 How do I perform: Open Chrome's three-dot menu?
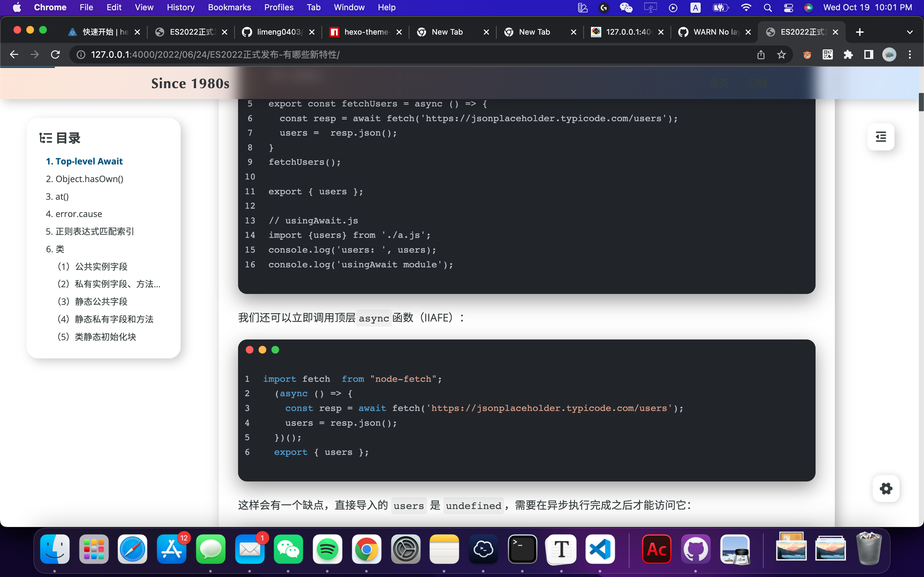coord(910,54)
